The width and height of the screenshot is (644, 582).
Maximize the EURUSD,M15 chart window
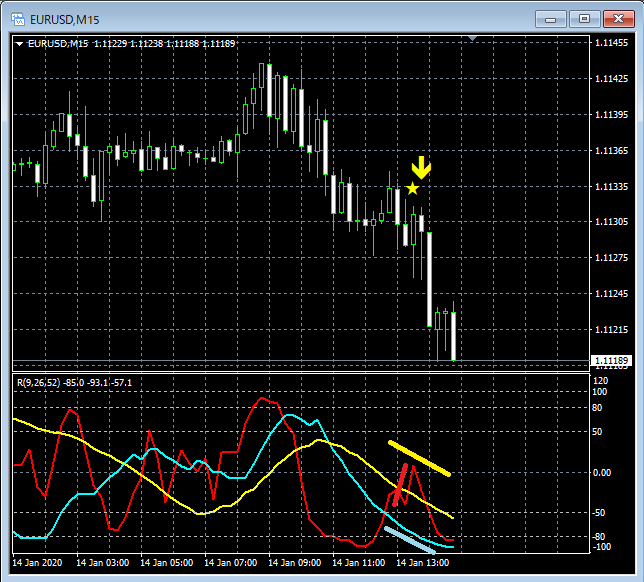click(x=584, y=19)
